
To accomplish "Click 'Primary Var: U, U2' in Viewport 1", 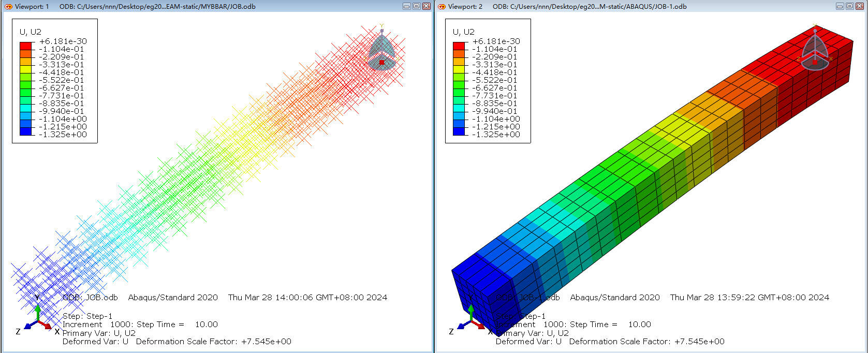I will tap(99, 333).
